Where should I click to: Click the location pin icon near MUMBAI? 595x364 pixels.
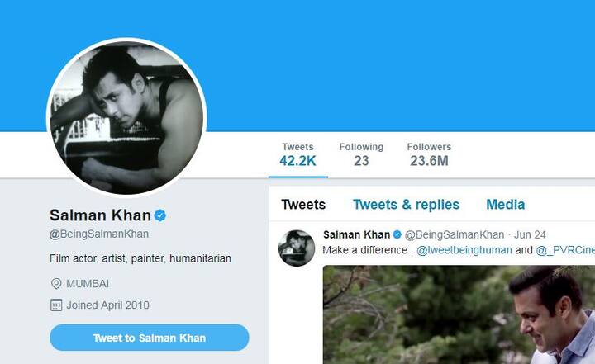pos(56,284)
